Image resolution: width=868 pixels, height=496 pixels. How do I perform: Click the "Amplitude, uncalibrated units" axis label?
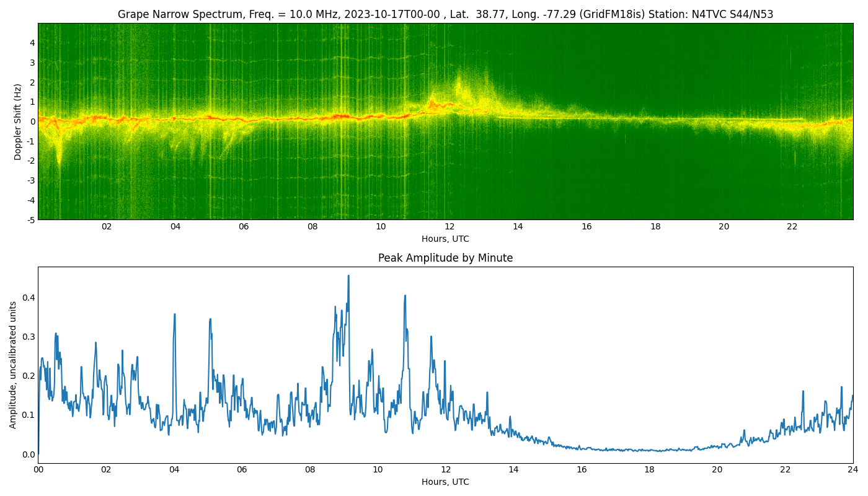[x=13, y=365]
